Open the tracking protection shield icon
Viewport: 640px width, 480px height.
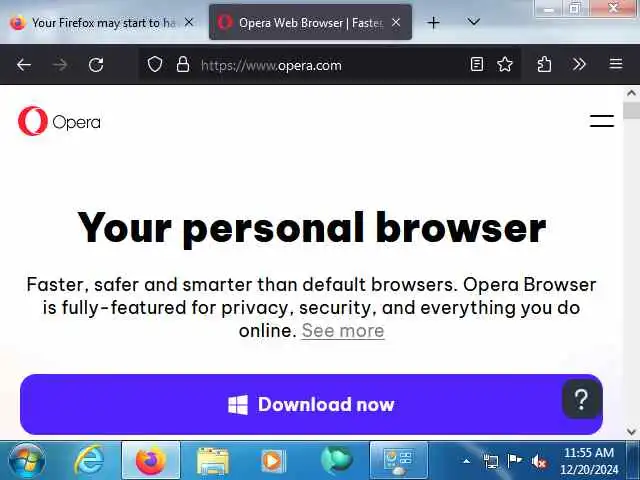tap(155, 64)
